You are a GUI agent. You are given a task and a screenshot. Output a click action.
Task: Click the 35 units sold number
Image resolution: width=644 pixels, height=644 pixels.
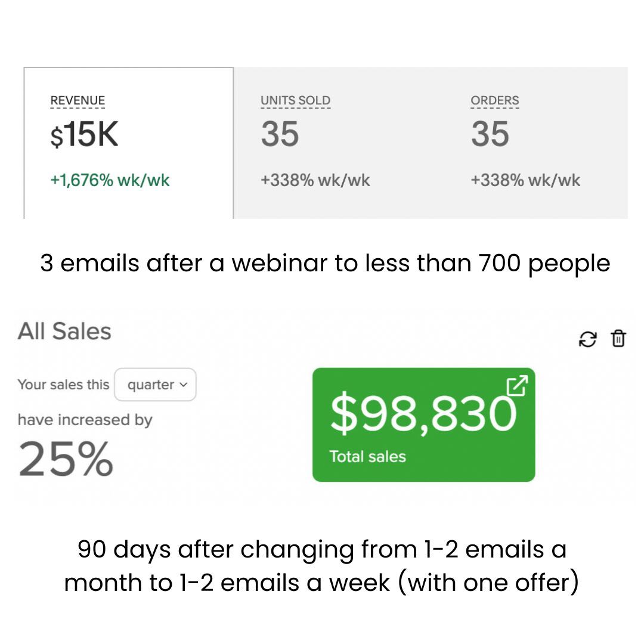tap(280, 134)
